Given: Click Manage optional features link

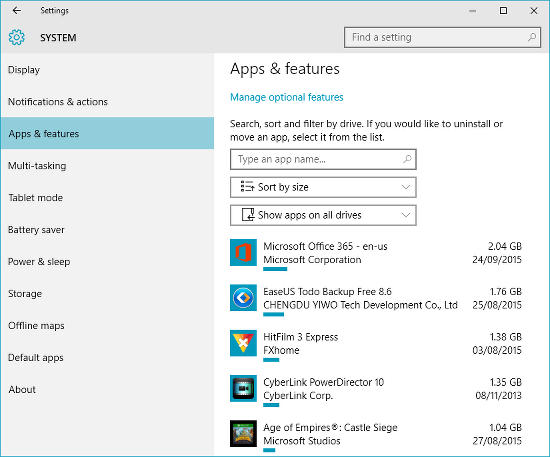Looking at the screenshot, I should point(287,97).
